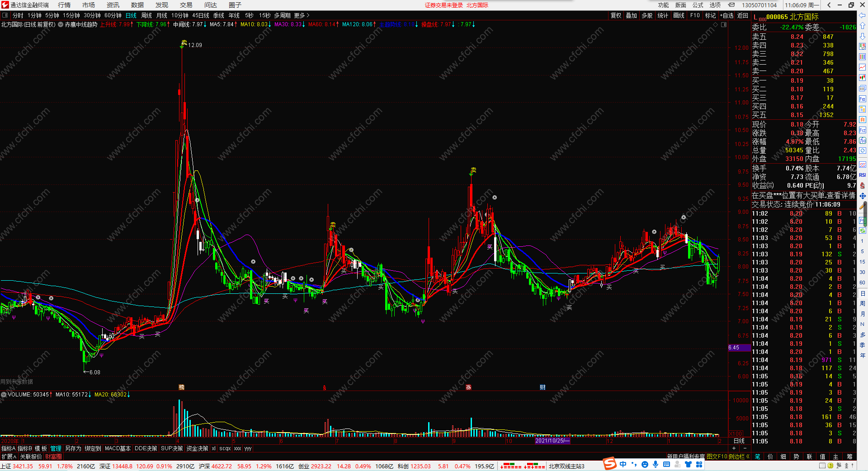The image size is (868, 471).
Task: Zoom in chart with the plus button
Action: click(734, 448)
